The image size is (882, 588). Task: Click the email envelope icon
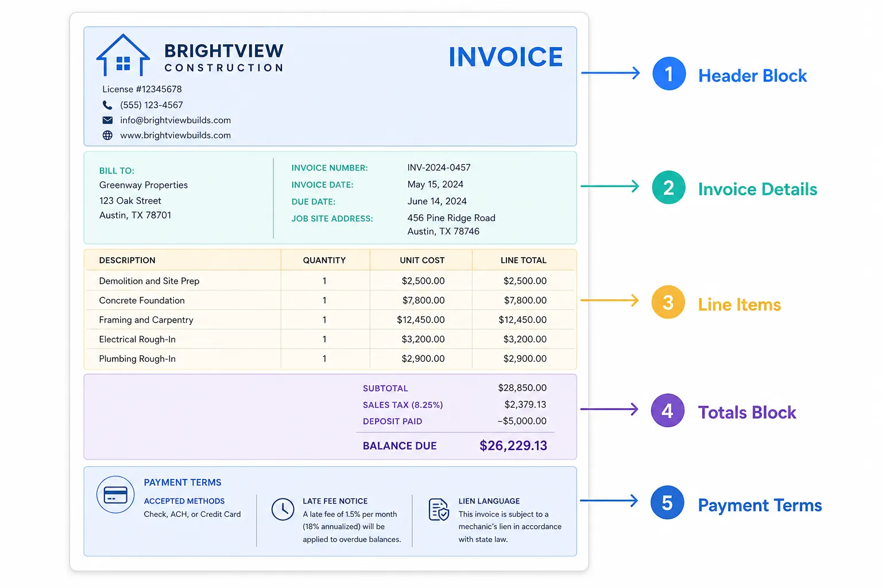click(107, 120)
